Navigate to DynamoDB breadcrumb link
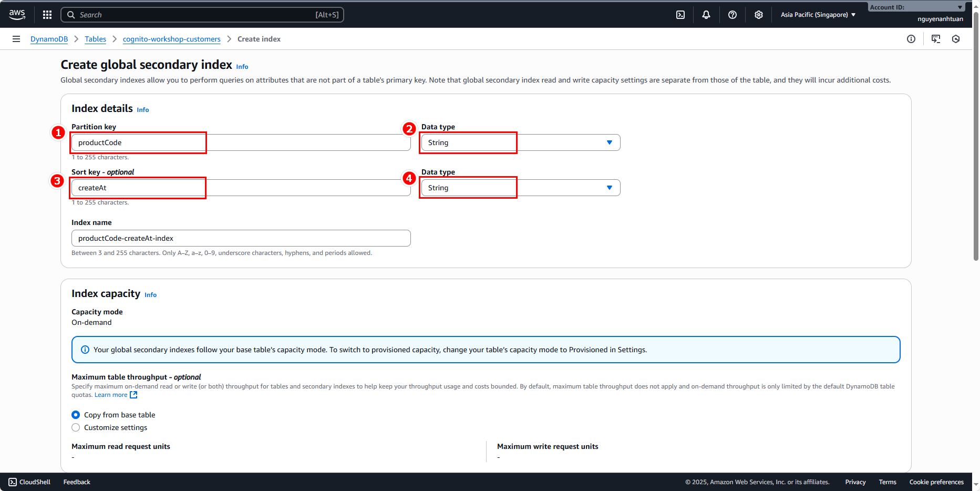The height and width of the screenshot is (491, 980). click(49, 39)
